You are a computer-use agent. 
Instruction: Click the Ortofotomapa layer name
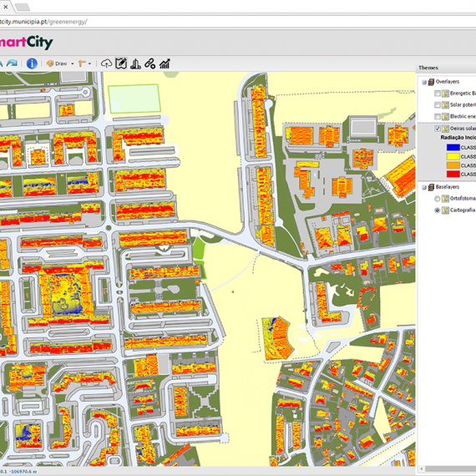463,199
